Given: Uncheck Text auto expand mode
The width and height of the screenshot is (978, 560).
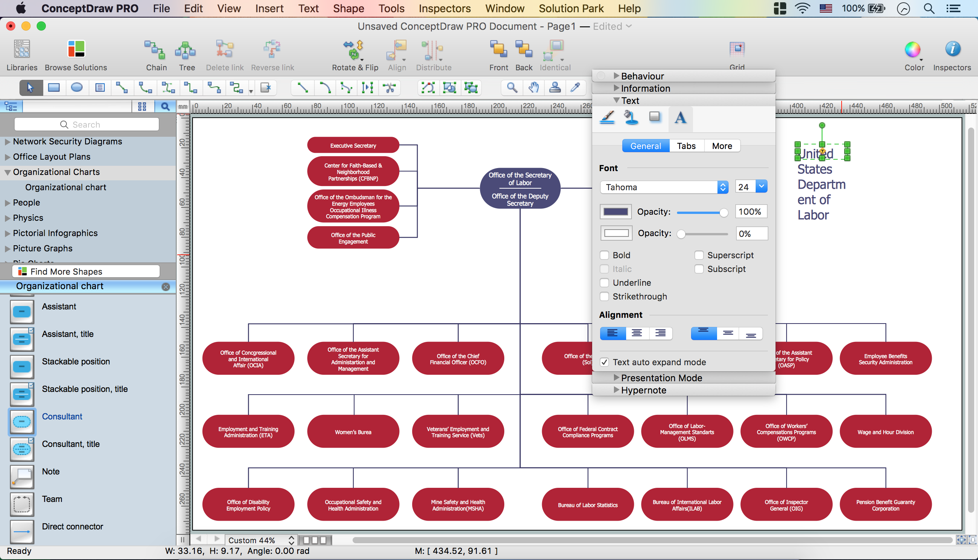Looking at the screenshot, I should (604, 362).
